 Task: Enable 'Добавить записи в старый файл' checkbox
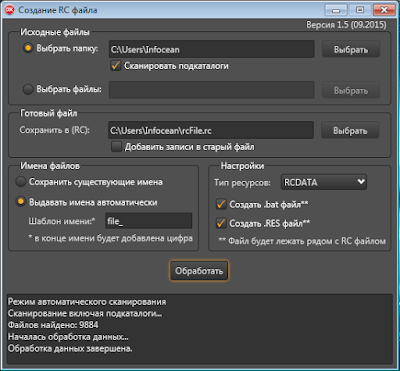click(x=116, y=147)
